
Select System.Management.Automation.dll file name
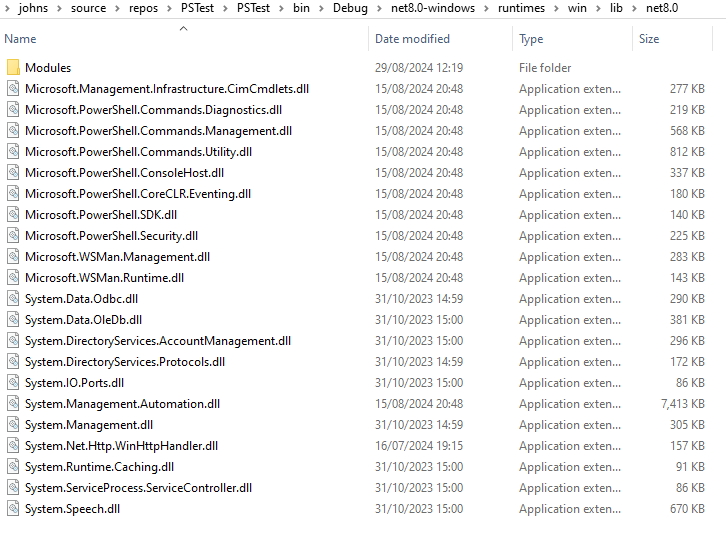[123, 403]
